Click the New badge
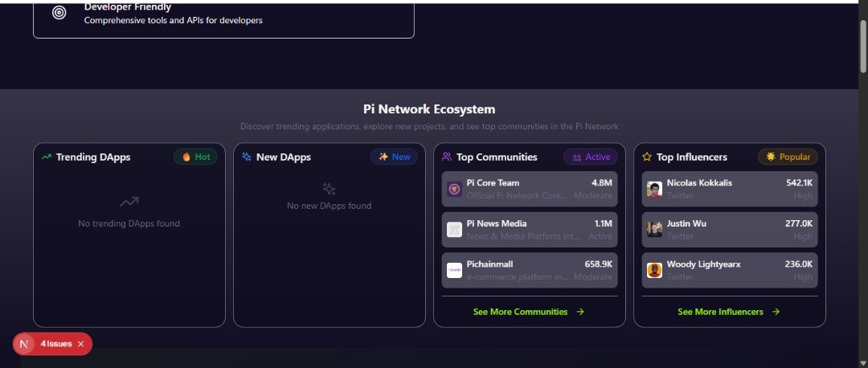 click(x=394, y=157)
